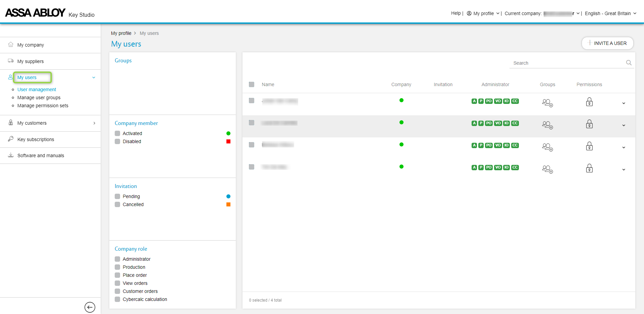Open the My profile dropdown
This screenshot has height=314, width=644.
pos(483,13)
